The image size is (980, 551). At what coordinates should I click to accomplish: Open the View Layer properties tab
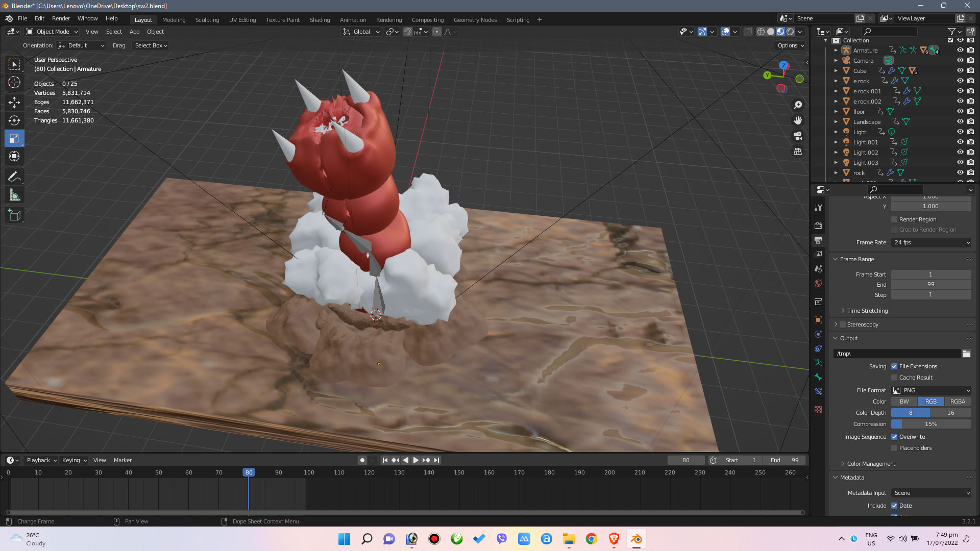[818, 254]
